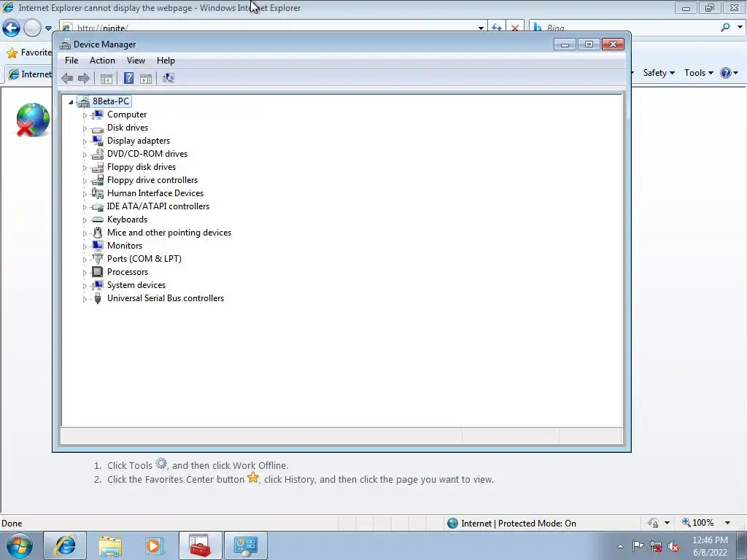Select the Ports (COM & LPT) text label

(144, 259)
